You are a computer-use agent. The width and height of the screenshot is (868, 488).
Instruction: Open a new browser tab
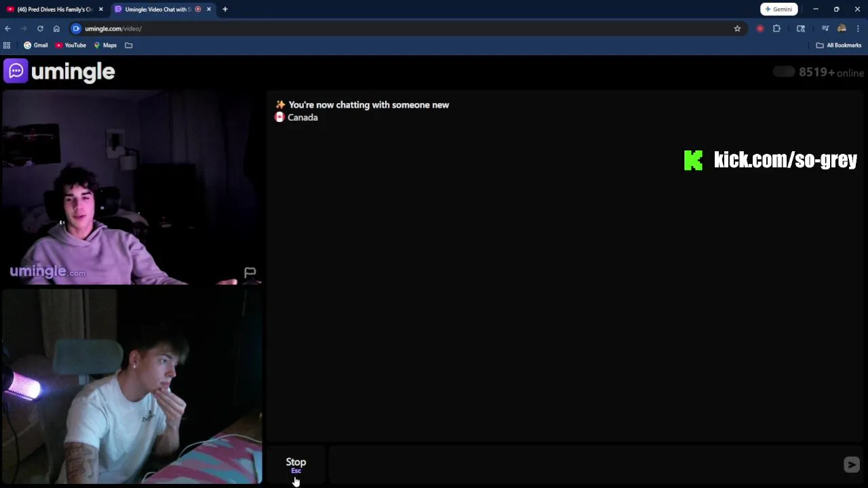click(225, 9)
